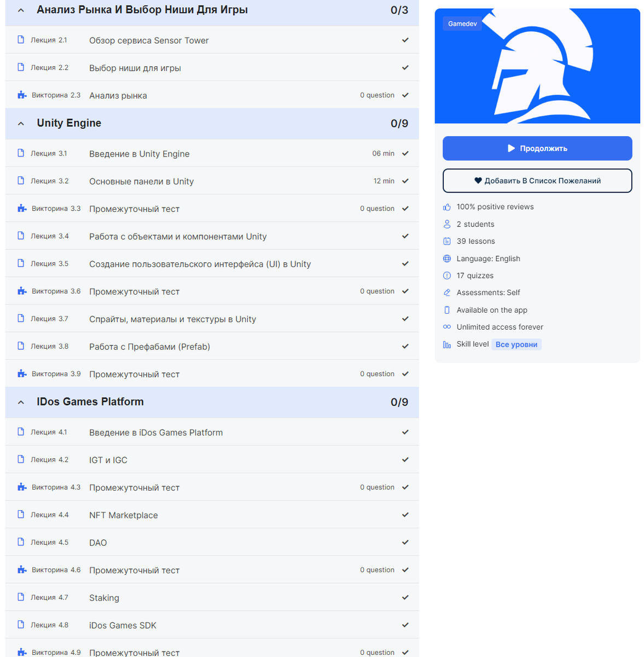Click 0 question label of Викторина 4.3
This screenshot has height=657, width=644.
[x=377, y=487]
